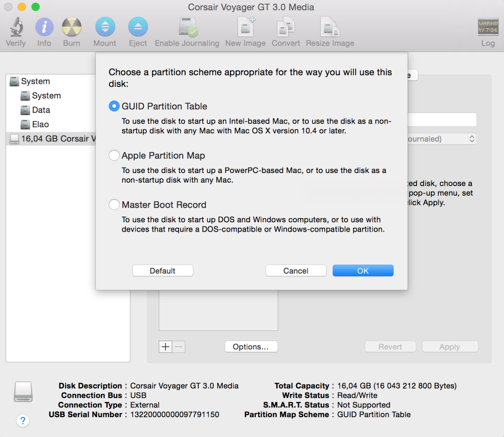Click the Total Capacity value 16,04 GB

coord(396,386)
